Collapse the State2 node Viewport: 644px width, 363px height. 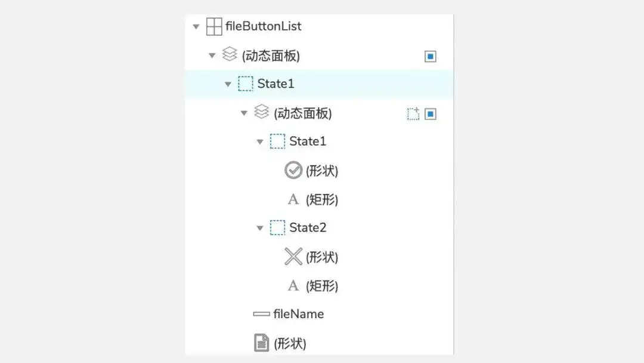[x=259, y=227]
